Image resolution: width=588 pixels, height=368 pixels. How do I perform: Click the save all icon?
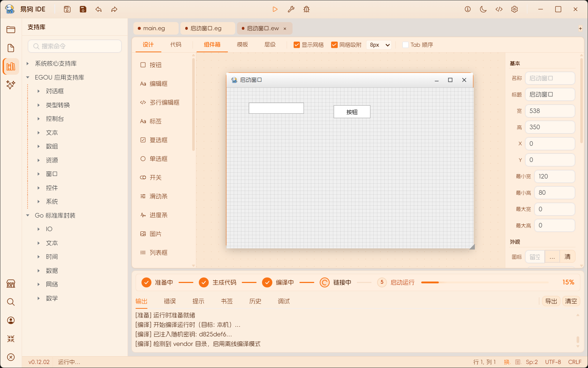[83, 9]
